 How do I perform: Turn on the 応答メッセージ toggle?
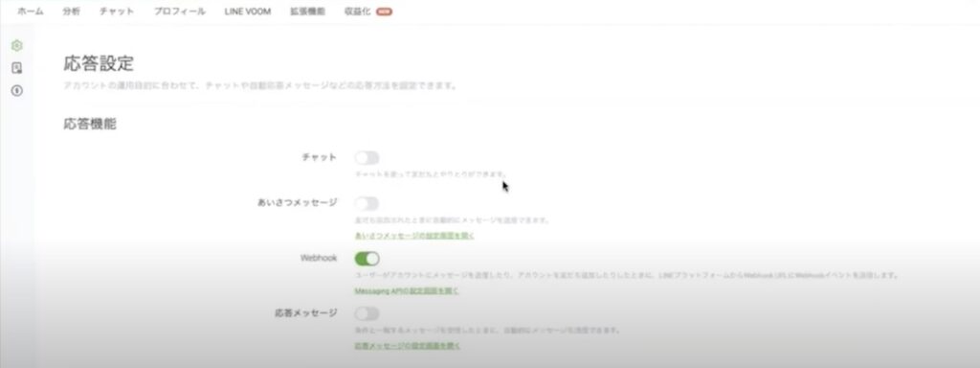click(367, 313)
